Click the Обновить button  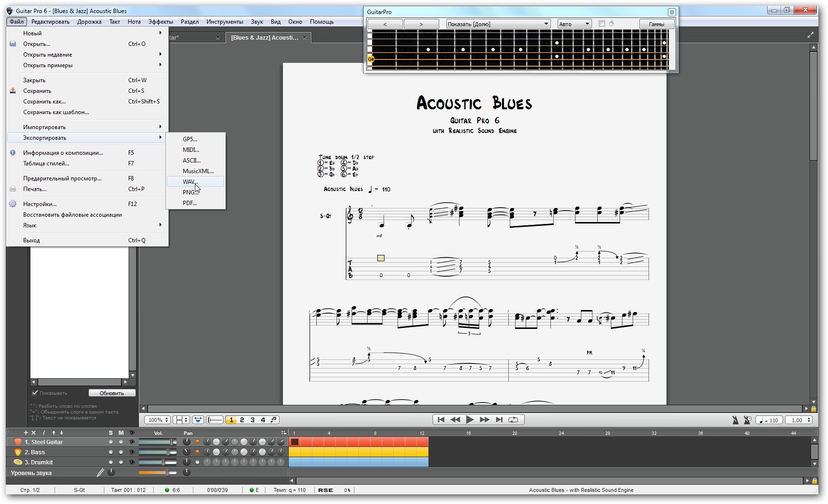click(x=112, y=393)
